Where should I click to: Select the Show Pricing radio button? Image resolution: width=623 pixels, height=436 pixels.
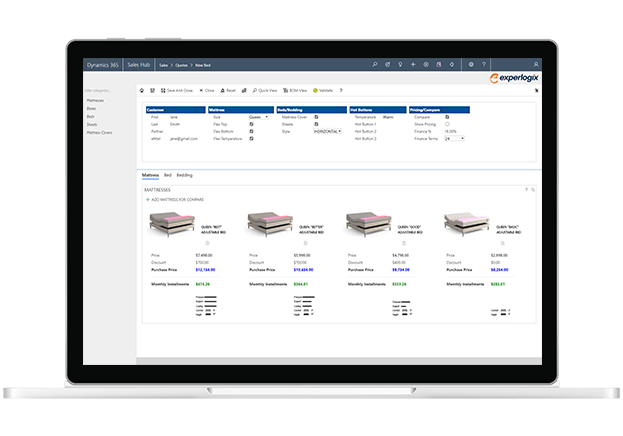click(447, 124)
